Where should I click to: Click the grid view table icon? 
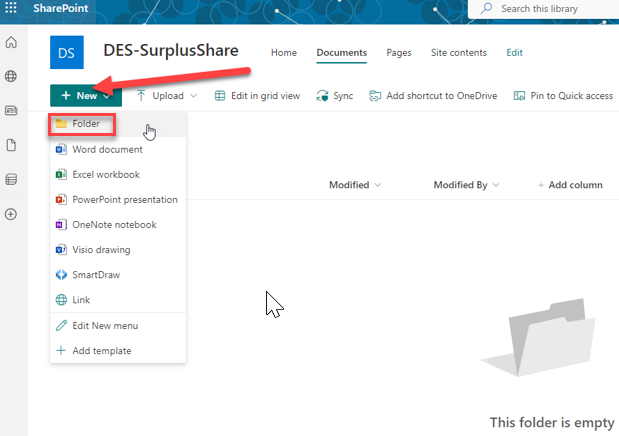point(220,96)
